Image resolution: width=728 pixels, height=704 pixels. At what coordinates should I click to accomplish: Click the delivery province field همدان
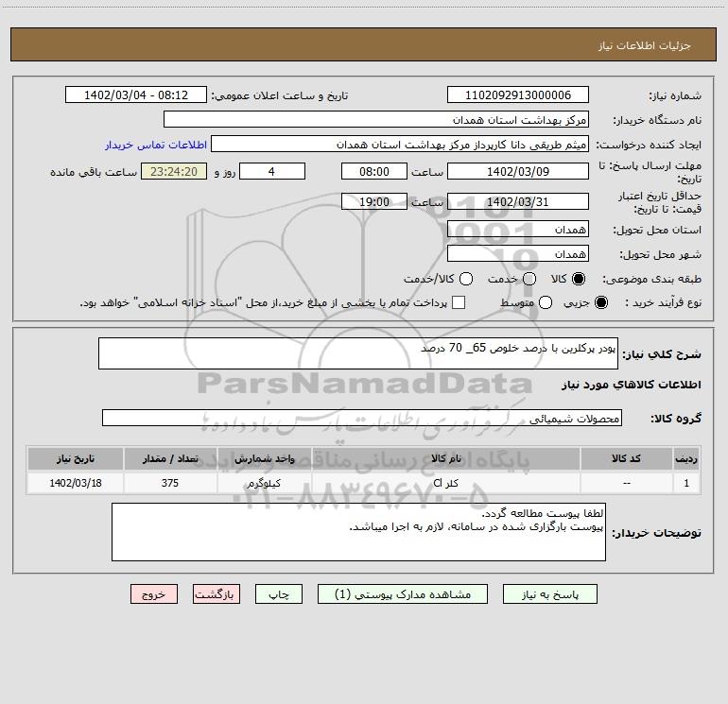click(518, 229)
